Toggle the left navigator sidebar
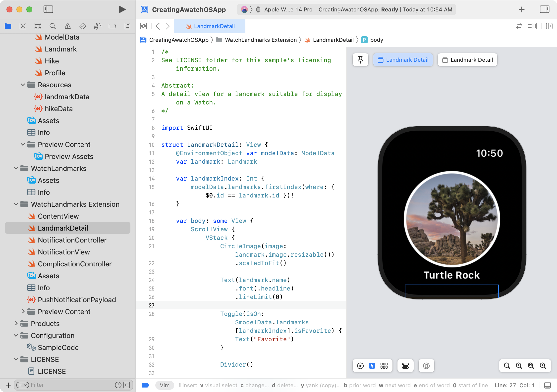The image size is (557, 392). coord(48,9)
